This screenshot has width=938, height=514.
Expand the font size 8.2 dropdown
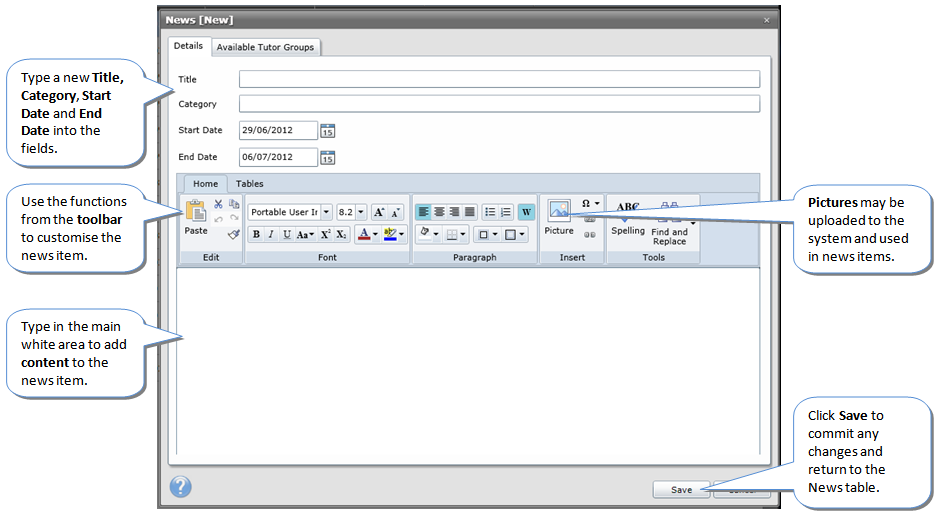(x=361, y=212)
